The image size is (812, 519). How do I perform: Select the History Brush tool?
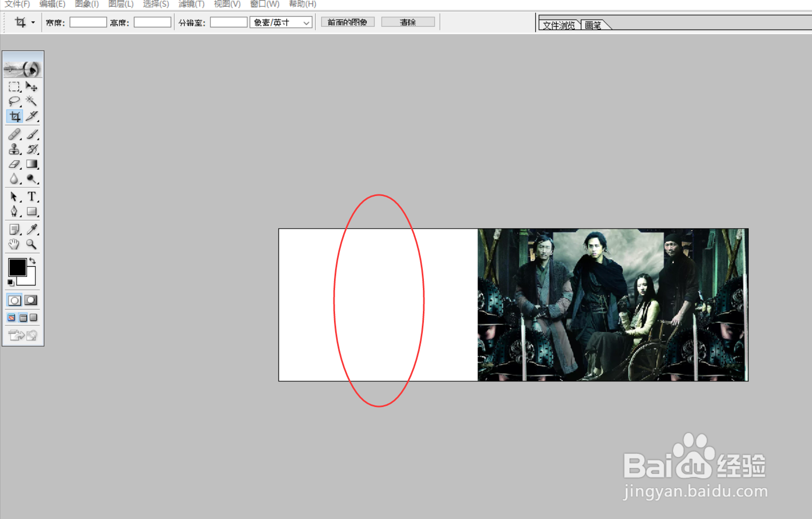32,149
